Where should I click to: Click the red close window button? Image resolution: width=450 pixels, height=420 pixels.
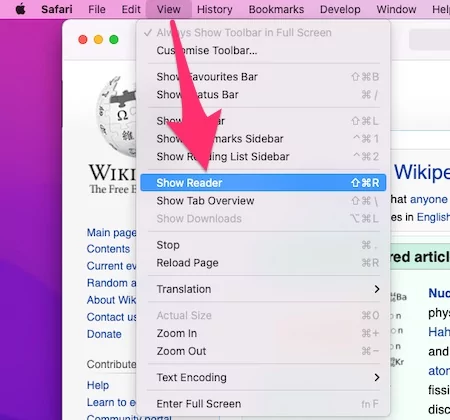coord(83,40)
